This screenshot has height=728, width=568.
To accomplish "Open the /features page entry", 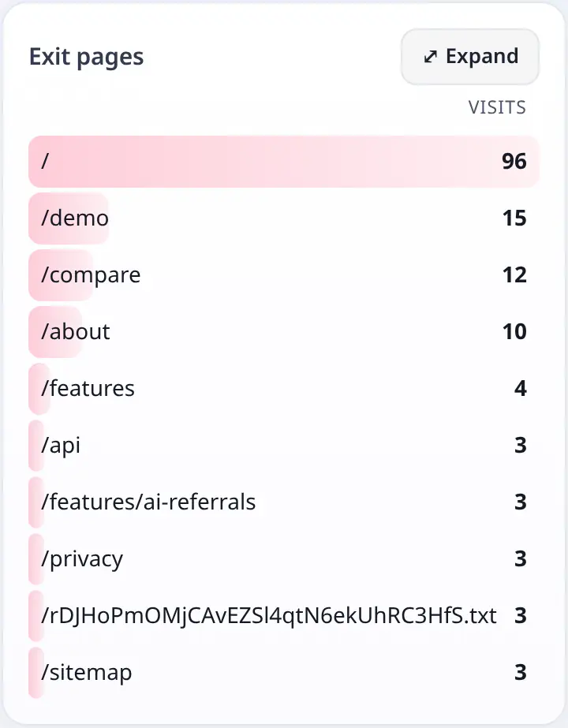I will coord(284,389).
